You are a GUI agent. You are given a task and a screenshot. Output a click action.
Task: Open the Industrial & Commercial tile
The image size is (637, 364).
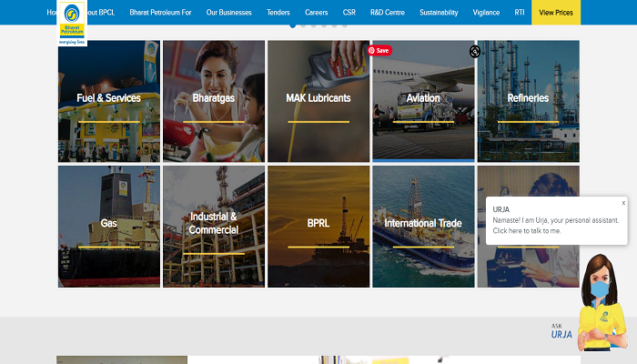click(214, 226)
